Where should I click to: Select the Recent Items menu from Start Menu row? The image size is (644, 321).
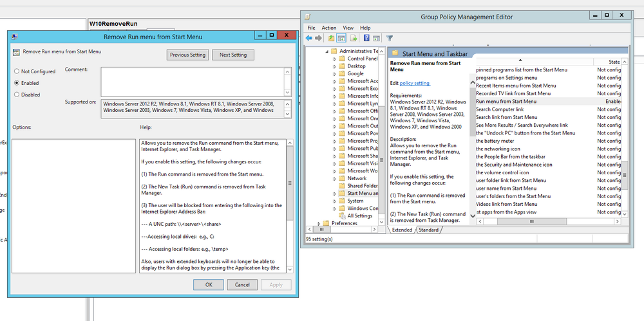click(x=548, y=86)
